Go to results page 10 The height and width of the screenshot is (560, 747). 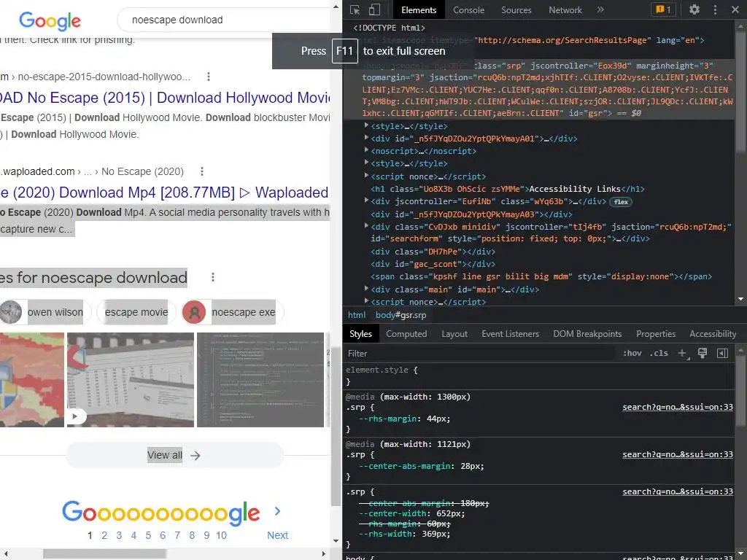221,535
